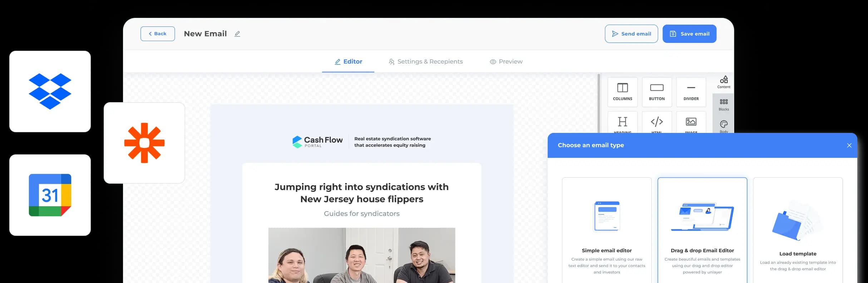The width and height of the screenshot is (868, 283).
Task: Insert a Divider block
Action: 691,92
